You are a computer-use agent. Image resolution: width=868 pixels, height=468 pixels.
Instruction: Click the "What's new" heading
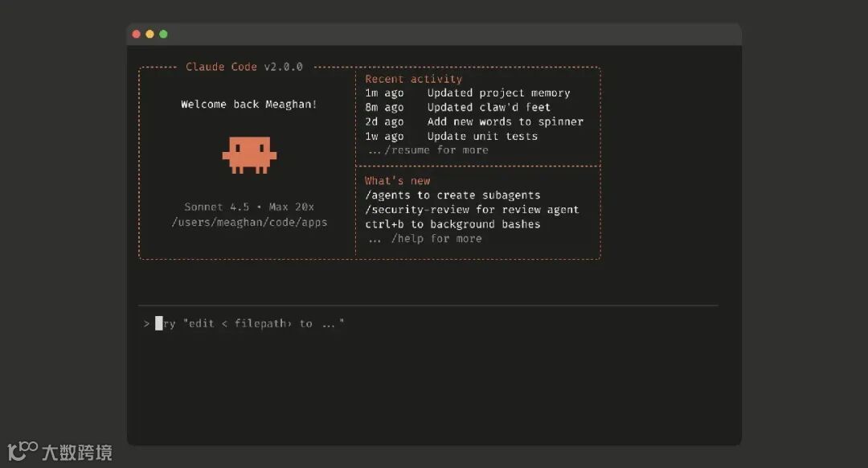tap(398, 181)
